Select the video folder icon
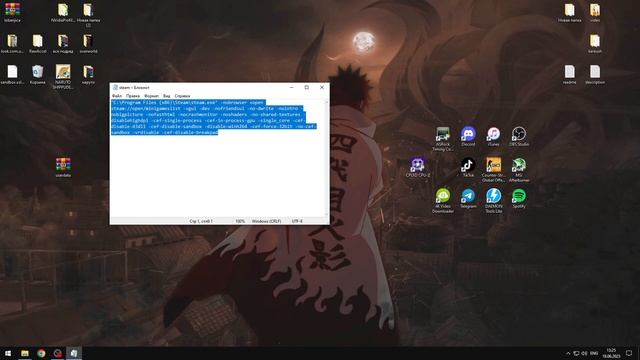640x360 pixels. pyautogui.click(x=595, y=12)
